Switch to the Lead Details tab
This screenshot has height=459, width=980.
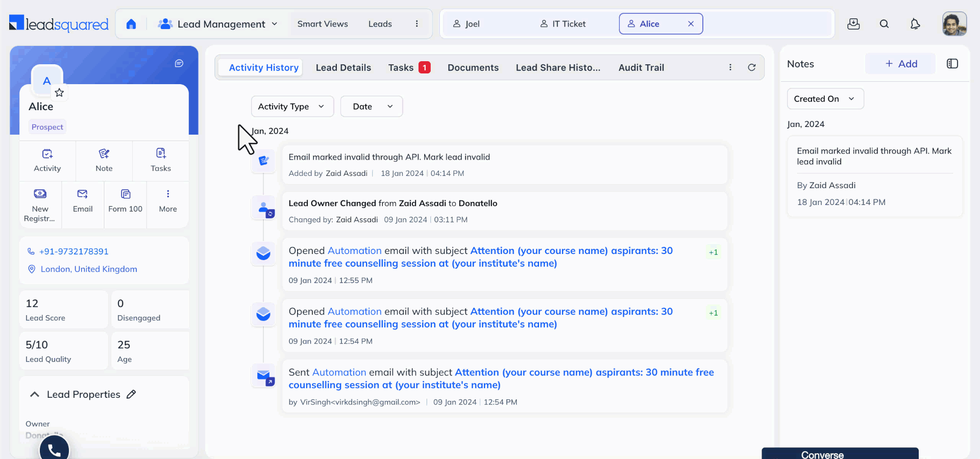344,68
